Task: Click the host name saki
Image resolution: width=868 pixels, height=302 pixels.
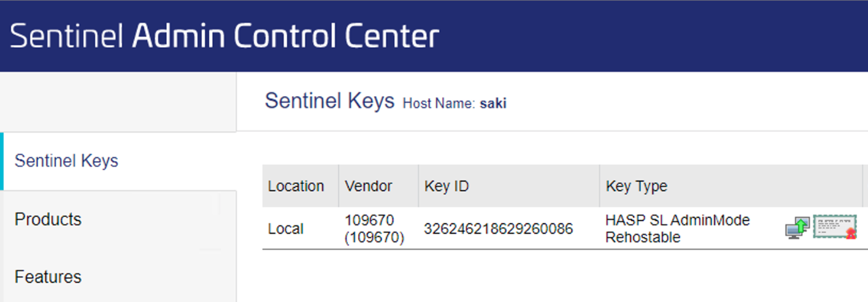Action: (493, 103)
